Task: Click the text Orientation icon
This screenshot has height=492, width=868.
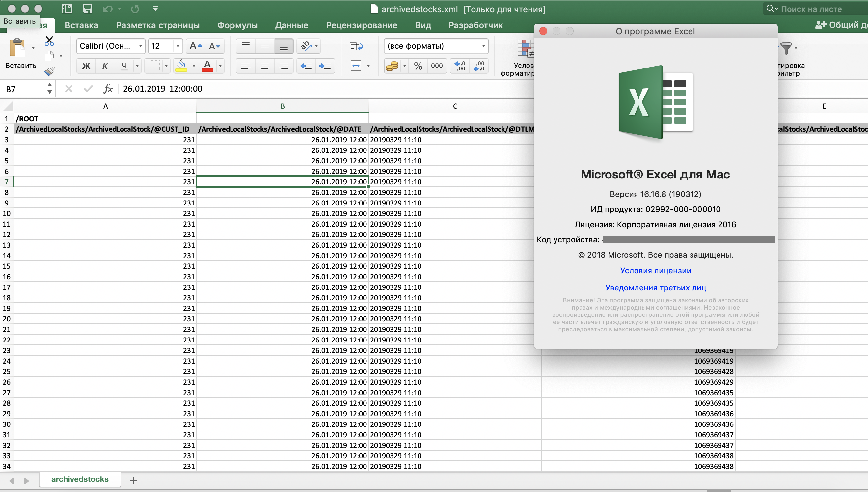Action: point(306,46)
